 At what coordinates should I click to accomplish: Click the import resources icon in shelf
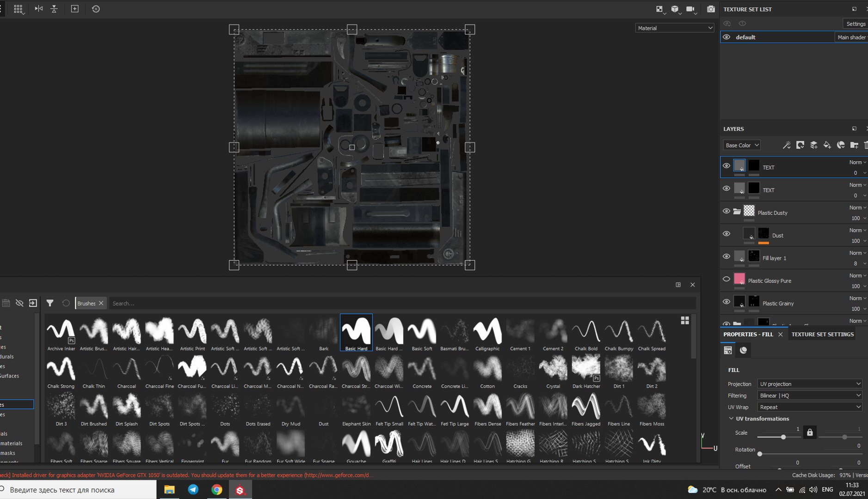[33, 303]
